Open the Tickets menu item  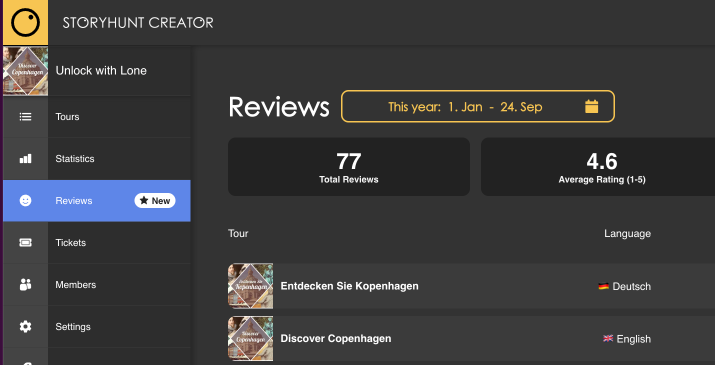(x=97, y=243)
